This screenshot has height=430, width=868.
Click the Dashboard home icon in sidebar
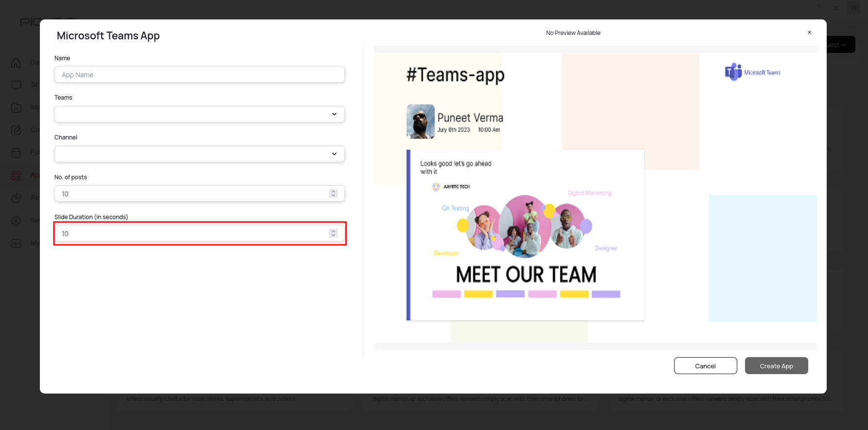pyautogui.click(x=16, y=63)
